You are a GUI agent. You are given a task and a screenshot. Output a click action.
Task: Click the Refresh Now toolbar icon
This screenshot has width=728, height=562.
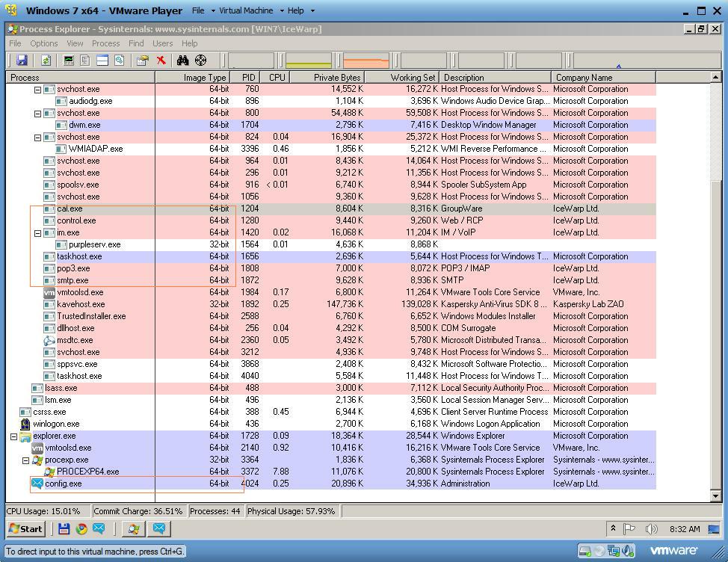pos(46,61)
